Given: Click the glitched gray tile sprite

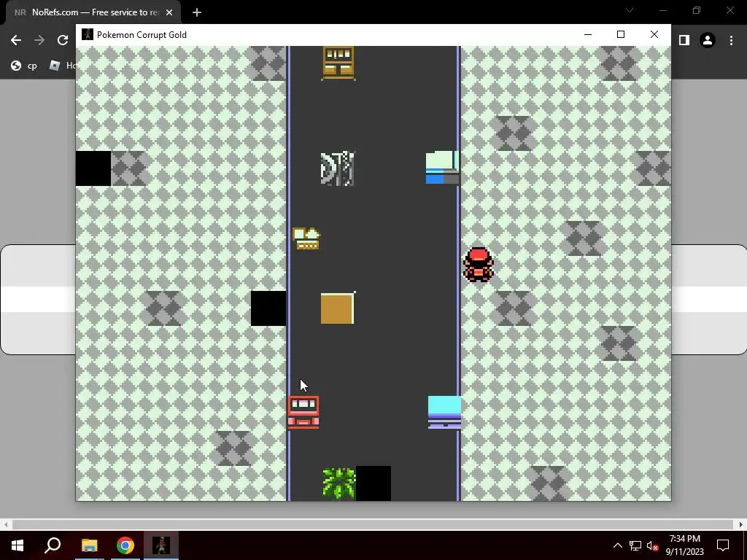Looking at the screenshot, I should click(338, 168).
